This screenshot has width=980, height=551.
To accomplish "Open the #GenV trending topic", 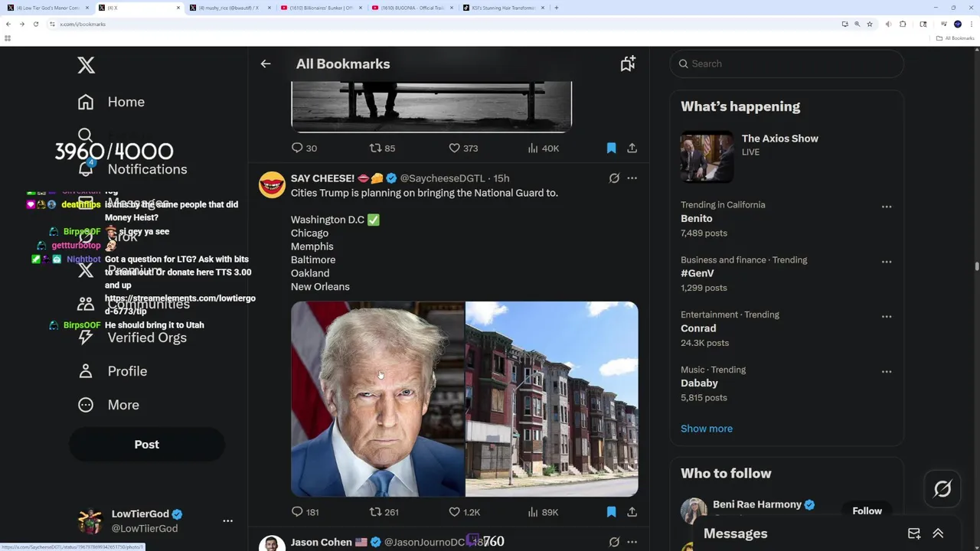I will click(x=787, y=274).
